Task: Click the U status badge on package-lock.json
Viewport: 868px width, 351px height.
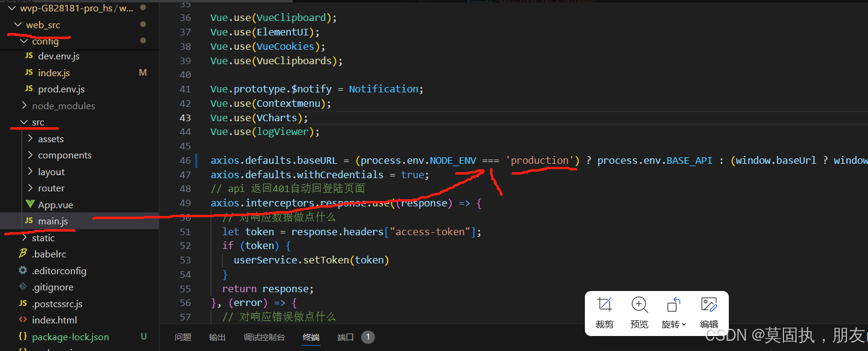Action: click(x=143, y=337)
